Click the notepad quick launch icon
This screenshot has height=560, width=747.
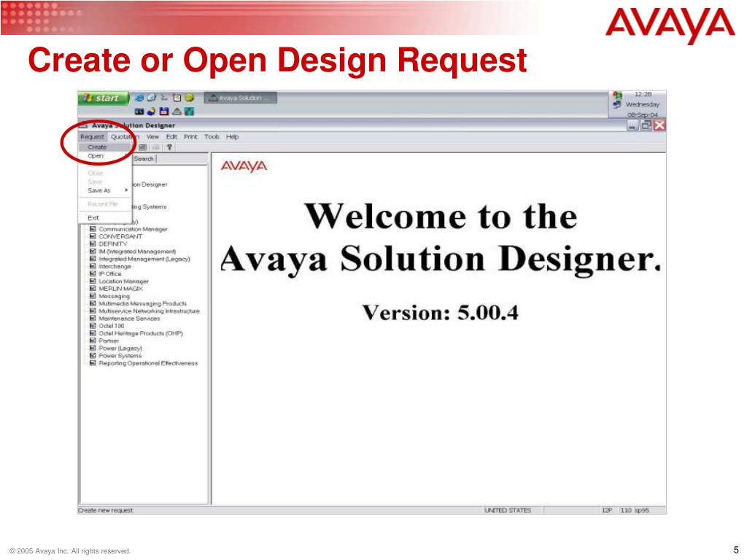[x=177, y=98]
